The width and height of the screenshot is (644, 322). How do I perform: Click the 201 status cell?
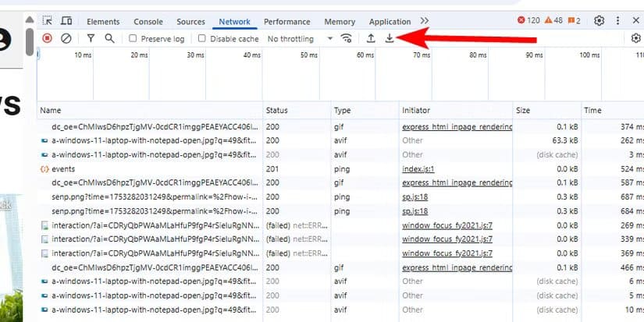click(297, 169)
